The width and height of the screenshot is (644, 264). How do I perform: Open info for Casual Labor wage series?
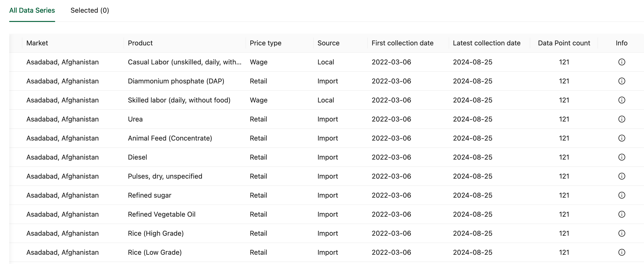pyautogui.click(x=622, y=62)
